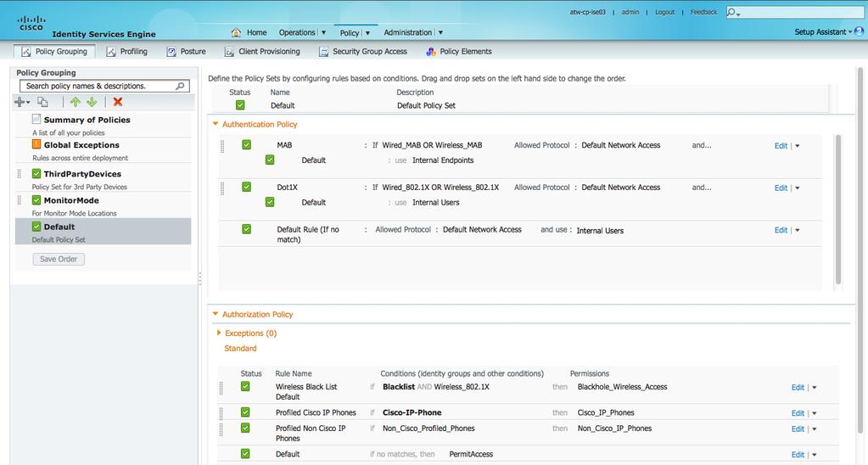Click Edit for Profiled Non Cisco IP Phones

798,429
